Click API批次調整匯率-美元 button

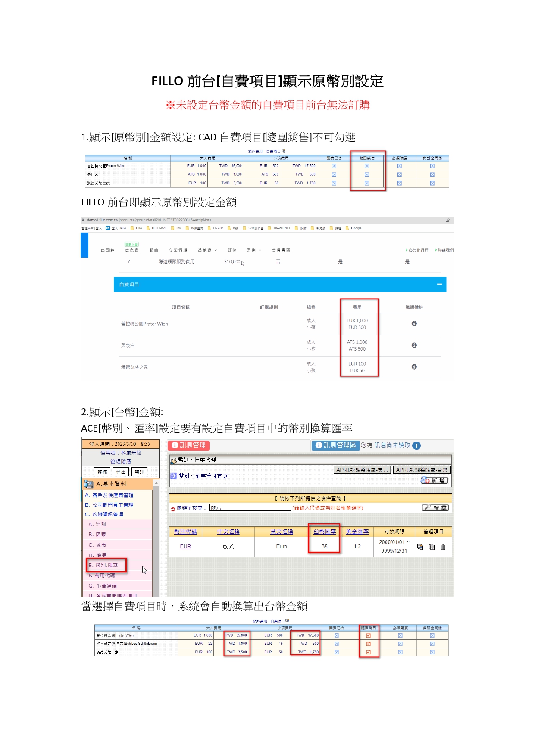(x=362, y=470)
